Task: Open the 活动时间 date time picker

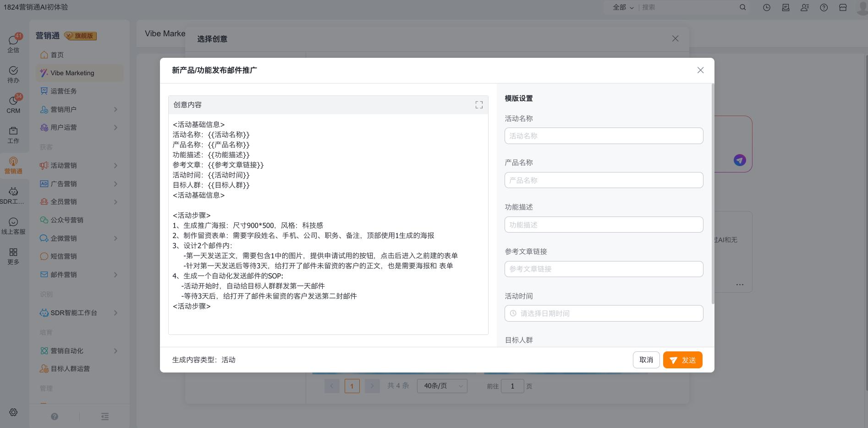Action: [x=604, y=313]
